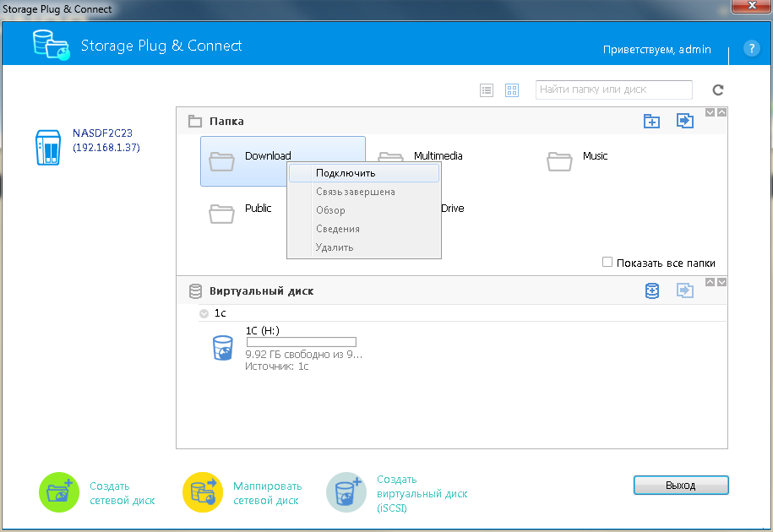This screenshot has height=532, width=773.
Task: Click Создать виртуальный диск (iSCSI) link text
Action: click(x=422, y=493)
